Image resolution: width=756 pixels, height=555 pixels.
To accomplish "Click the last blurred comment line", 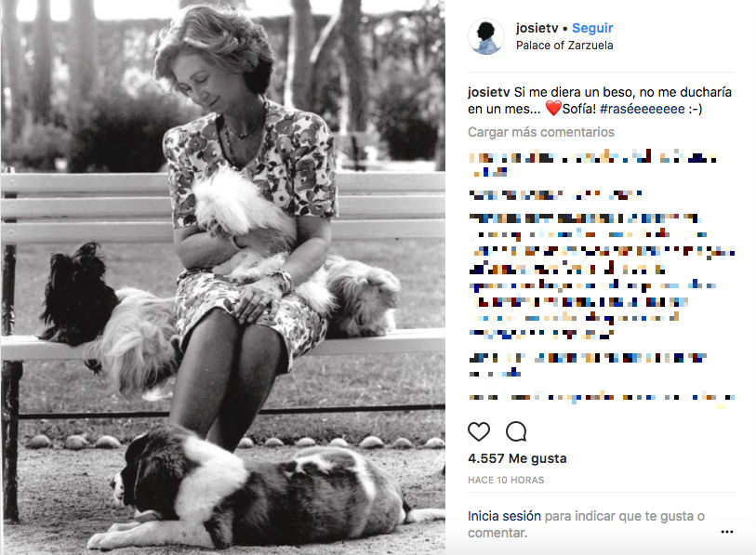I will pos(602,397).
